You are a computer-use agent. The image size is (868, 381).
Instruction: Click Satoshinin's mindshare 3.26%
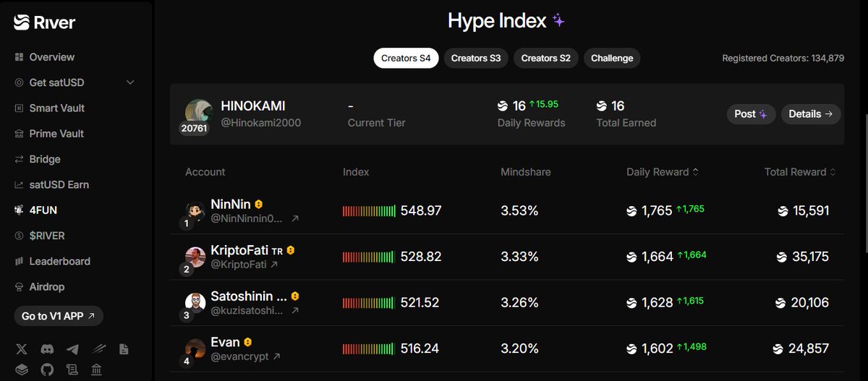point(519,303)
